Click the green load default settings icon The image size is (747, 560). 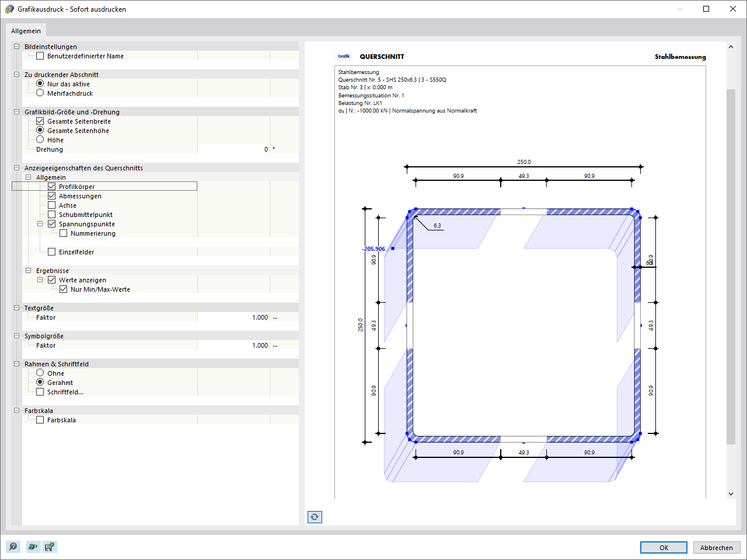(33, 547)
